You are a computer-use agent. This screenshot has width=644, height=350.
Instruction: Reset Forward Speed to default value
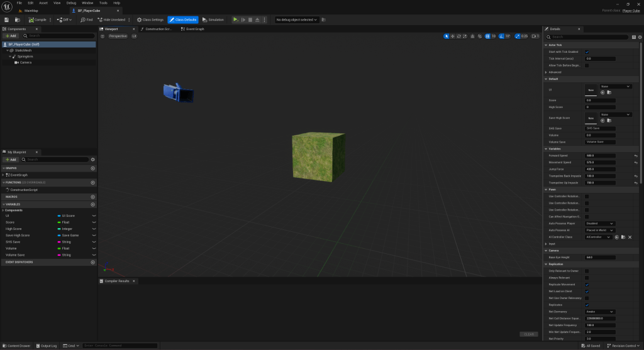click(x=635, y=155)
